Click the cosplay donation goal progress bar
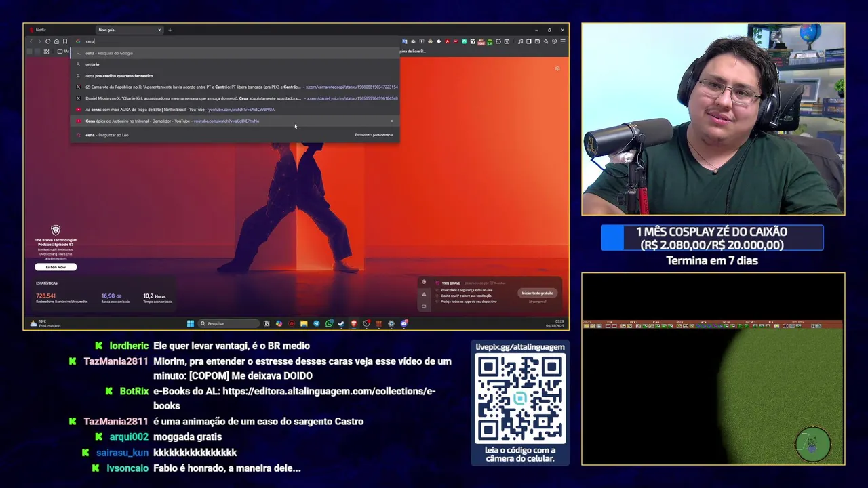 click(712, 238)
